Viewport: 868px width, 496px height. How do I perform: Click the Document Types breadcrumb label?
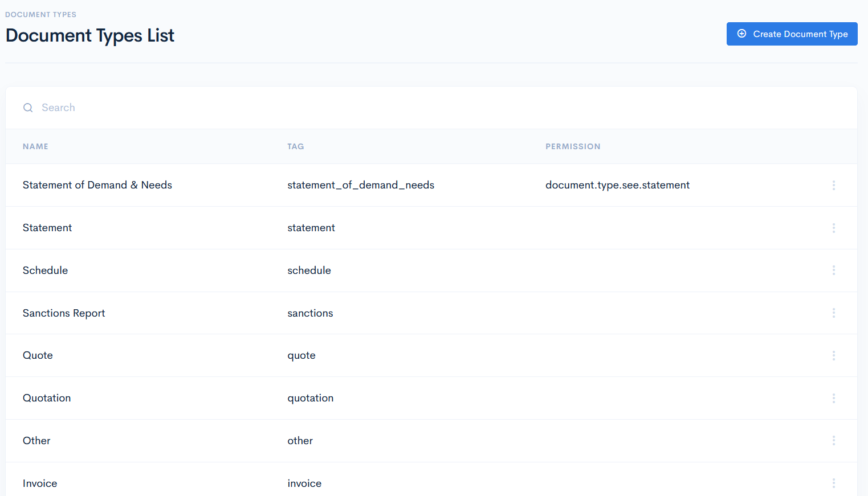point(40,15)
